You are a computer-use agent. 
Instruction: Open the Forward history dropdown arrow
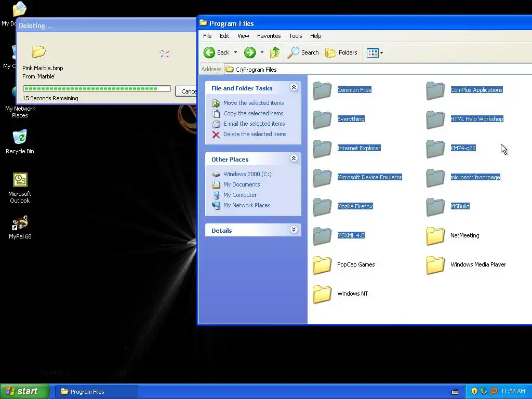[262, 52]
